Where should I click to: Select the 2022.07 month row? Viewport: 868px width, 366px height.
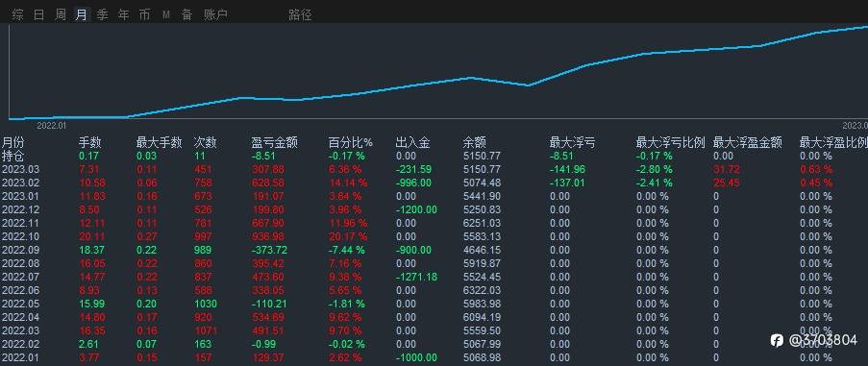pyautogui.click(x=434, y=277)
